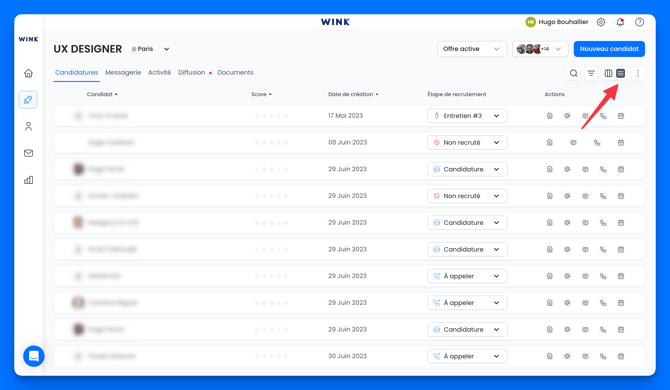670x390 pixels.
Task: Open the notifications bell icon
Action: pos(620,22)
